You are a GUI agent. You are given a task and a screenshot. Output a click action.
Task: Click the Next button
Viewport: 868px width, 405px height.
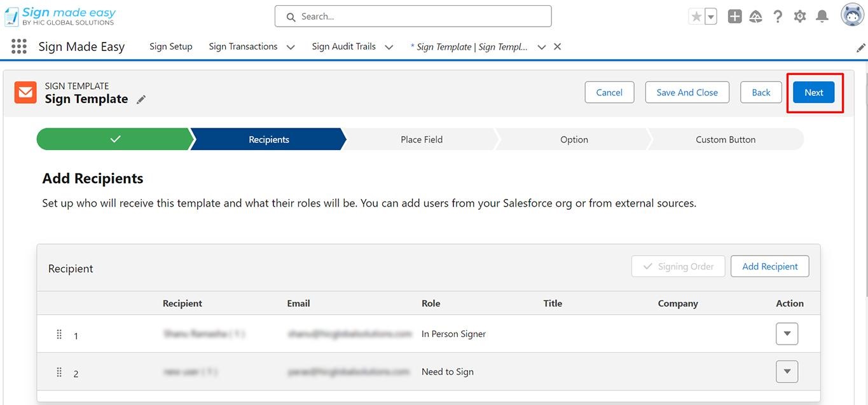click(813, 92)
